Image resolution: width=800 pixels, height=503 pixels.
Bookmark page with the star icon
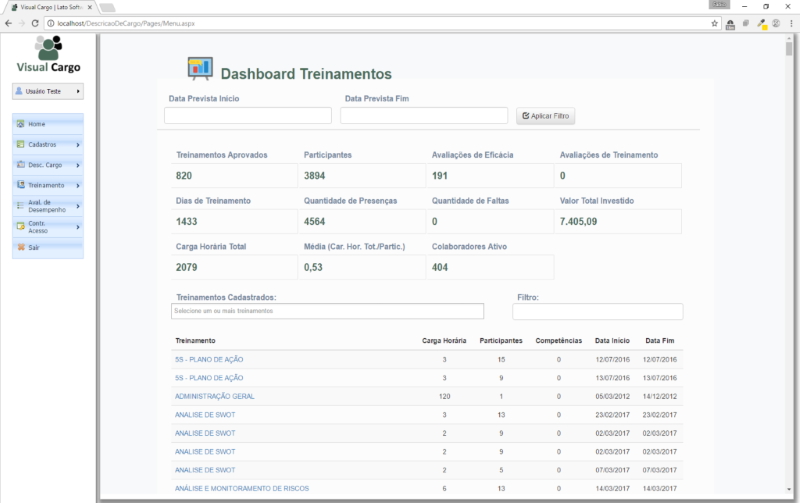(714, 23)
